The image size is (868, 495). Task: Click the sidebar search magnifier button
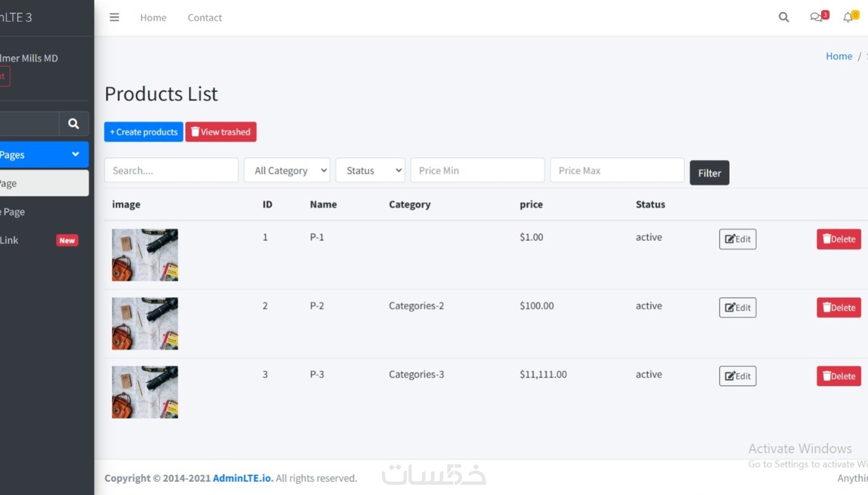tap(74, 123)
